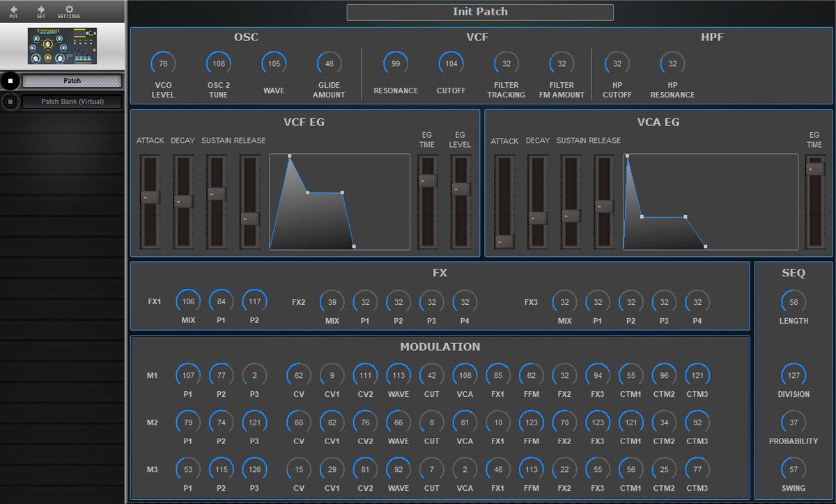836x504 pixels.
Task: Click the VCA envelope graph release end point
Action: click(x=705, y=246)
